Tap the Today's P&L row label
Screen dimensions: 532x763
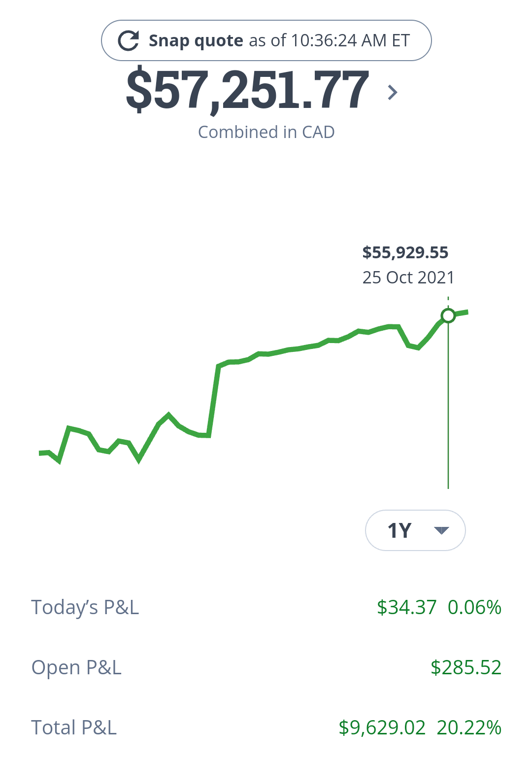85,607
